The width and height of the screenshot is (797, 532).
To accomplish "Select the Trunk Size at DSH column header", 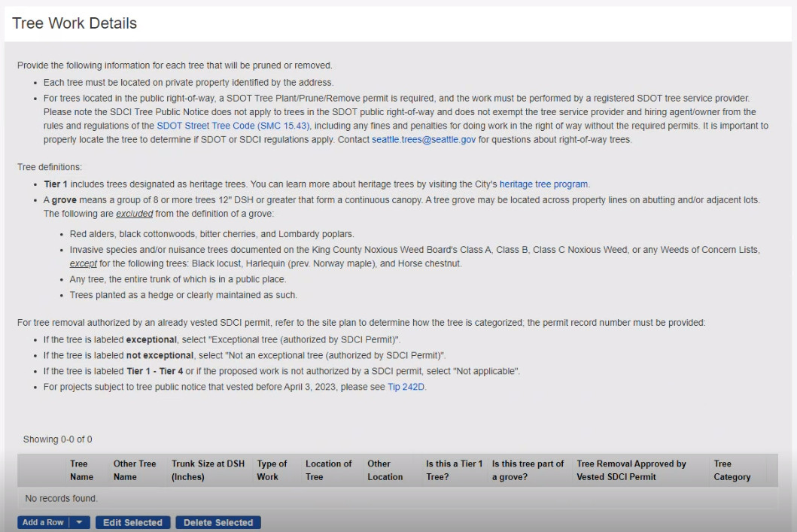I will pyautogui.click(x=208, y=470).
